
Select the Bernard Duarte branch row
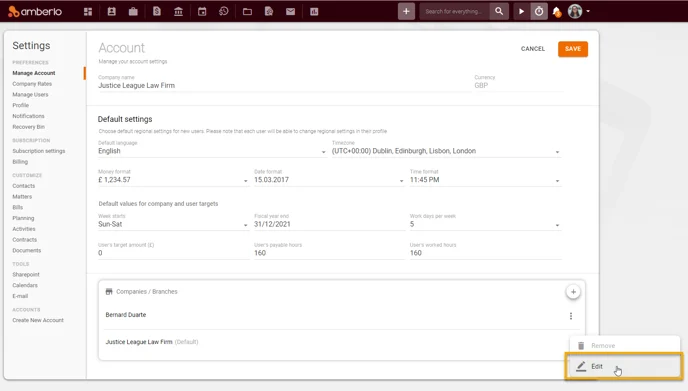(341, 315)
